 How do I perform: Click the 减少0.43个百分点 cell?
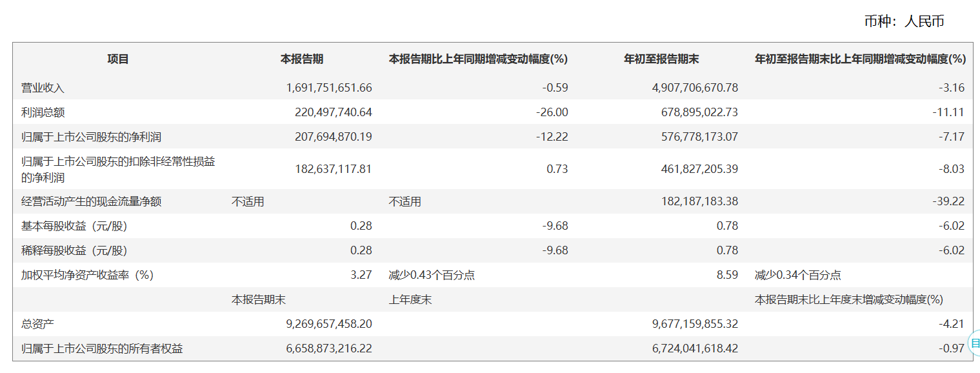click(x=432, y=275)
